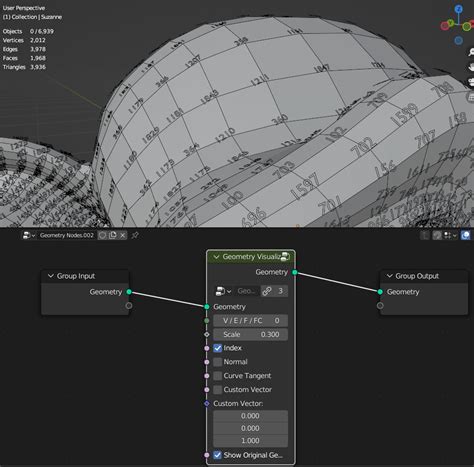Click the Scale input socket diamond
The height and width of the screenshot is (467, 474).
(207, 334)
